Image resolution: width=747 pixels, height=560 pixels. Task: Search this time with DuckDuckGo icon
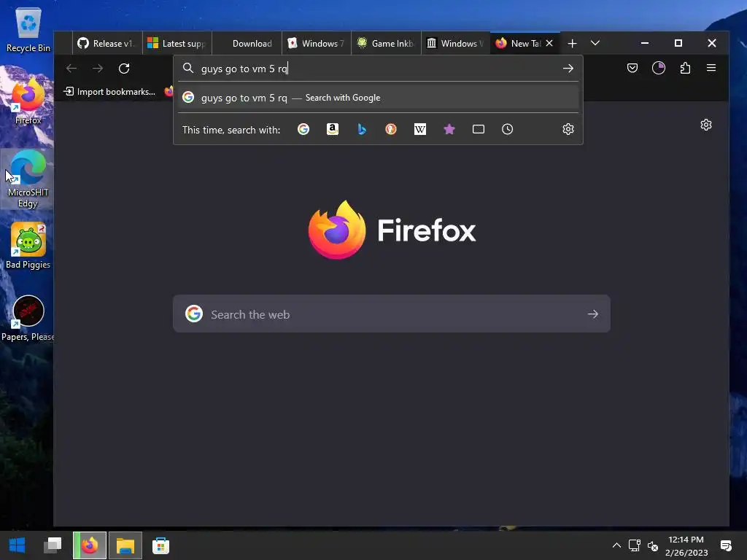391,129
